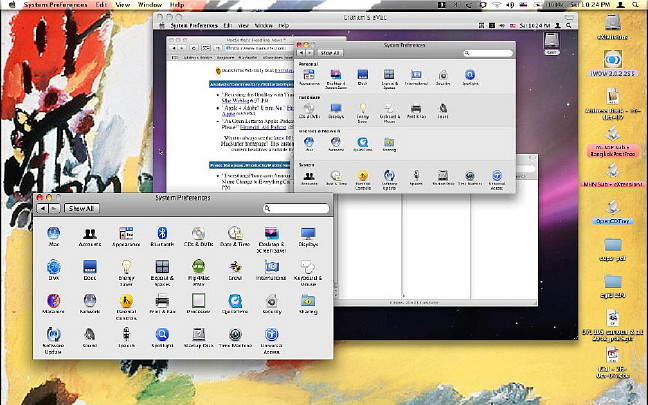Open Displays pane in front System Preferences window

point(308,236)
